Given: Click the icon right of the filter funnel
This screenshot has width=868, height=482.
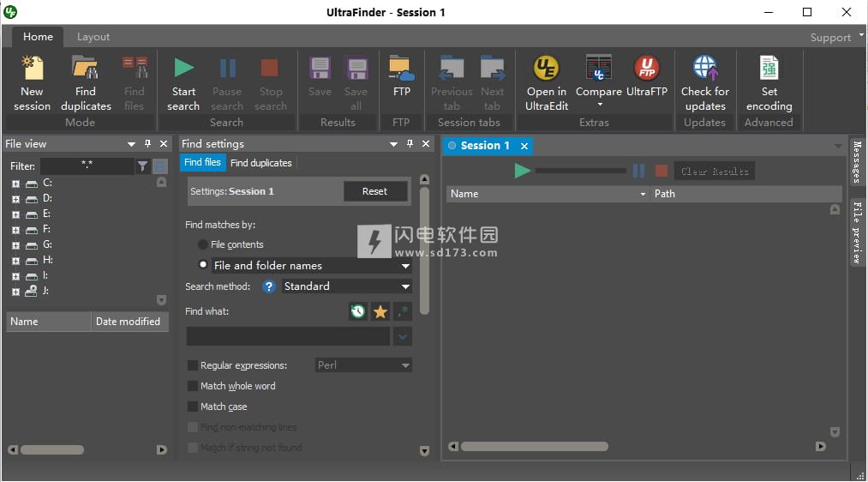Looking at the screenshot, I should (x=160, y=166).
